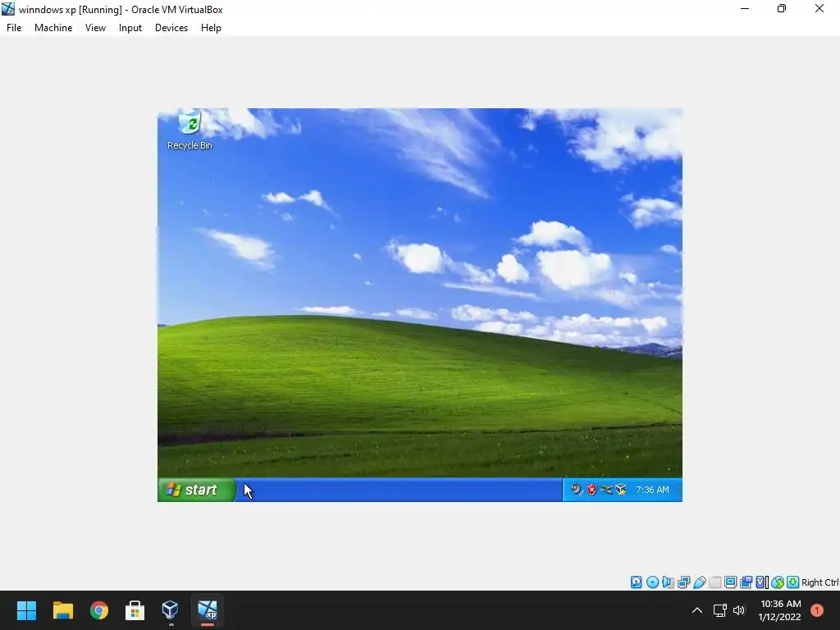Click the VirtualBox window title icon
The image size is (840, 630).
click(x=8, y=9)
